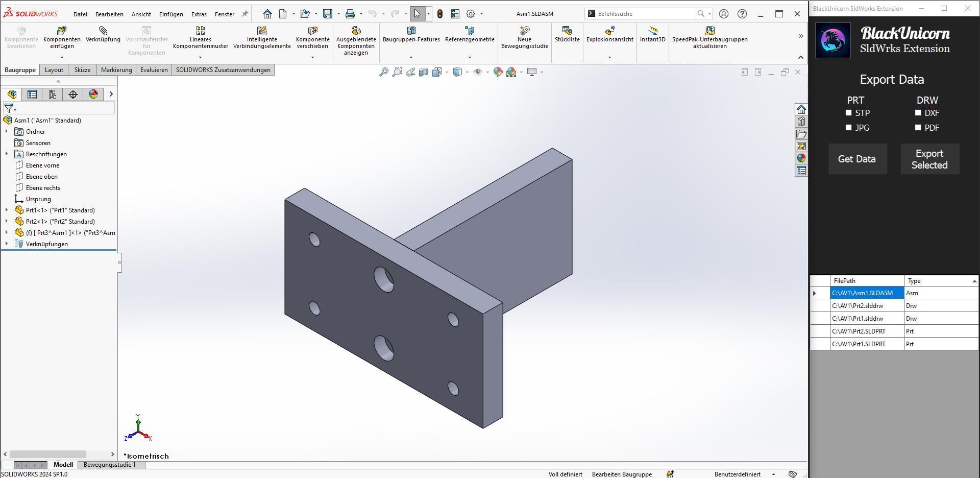Activate the Section view tool
980x478 pixels.
coord(424,72)
